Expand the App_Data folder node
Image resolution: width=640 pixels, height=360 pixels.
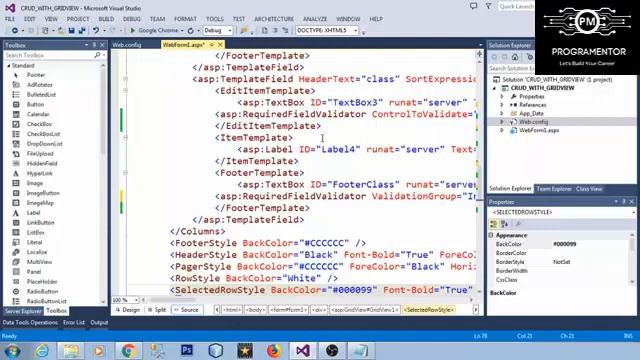tap(502, 113)
